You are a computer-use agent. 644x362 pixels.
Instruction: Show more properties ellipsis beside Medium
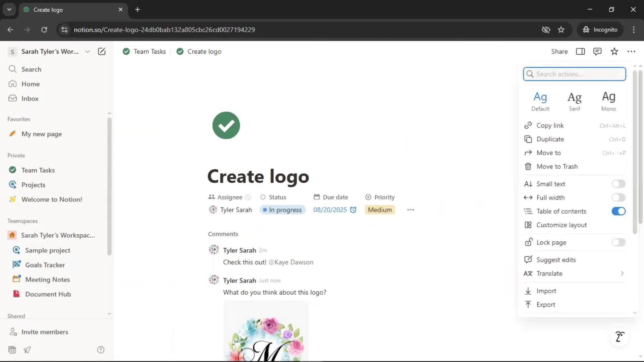click(411, 210)
